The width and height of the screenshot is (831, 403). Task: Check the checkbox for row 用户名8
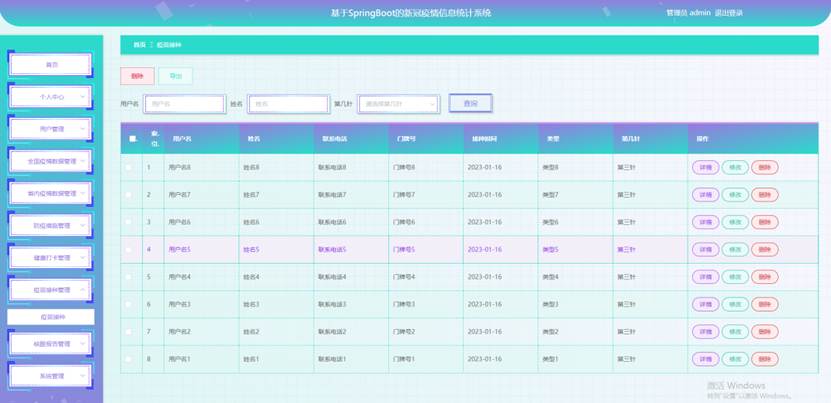pyautogui.click(x=128, y=167)
